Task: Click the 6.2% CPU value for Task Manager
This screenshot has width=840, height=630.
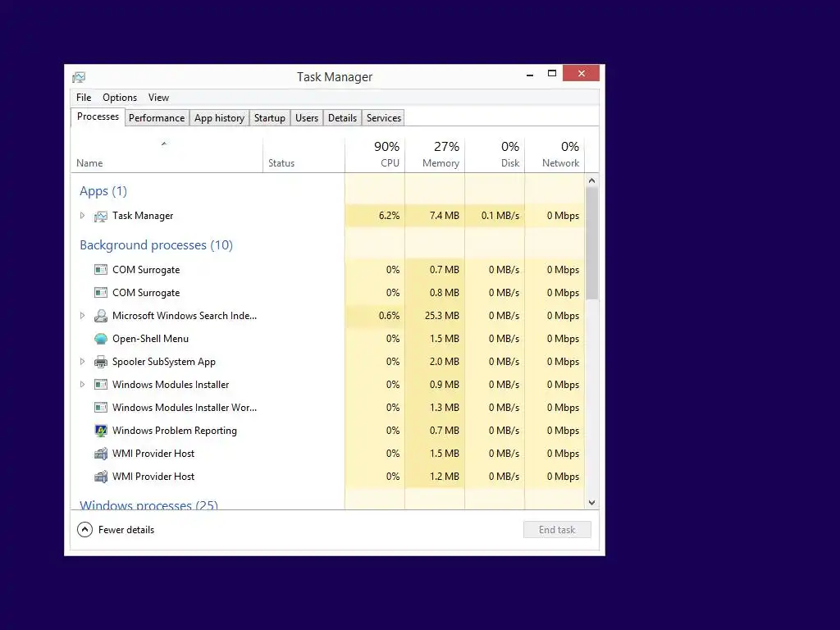Action: (389, 216)
